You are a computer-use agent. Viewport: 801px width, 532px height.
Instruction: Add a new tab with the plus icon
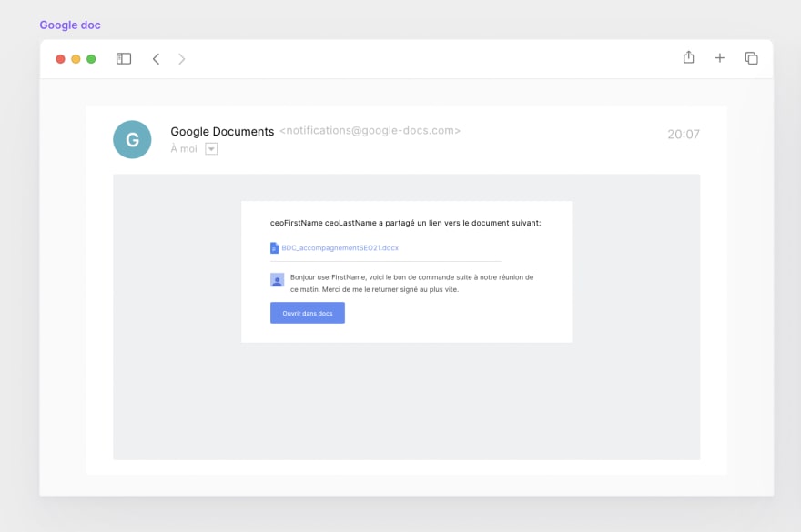click(720, 58)
